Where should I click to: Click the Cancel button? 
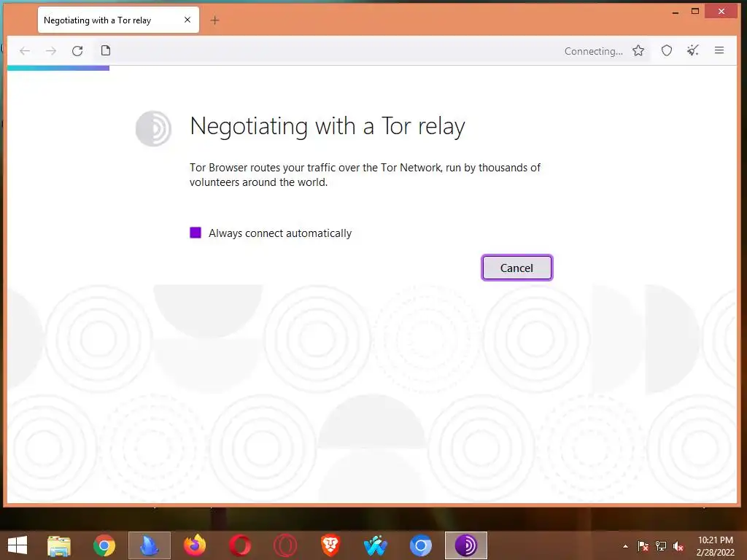517,268
